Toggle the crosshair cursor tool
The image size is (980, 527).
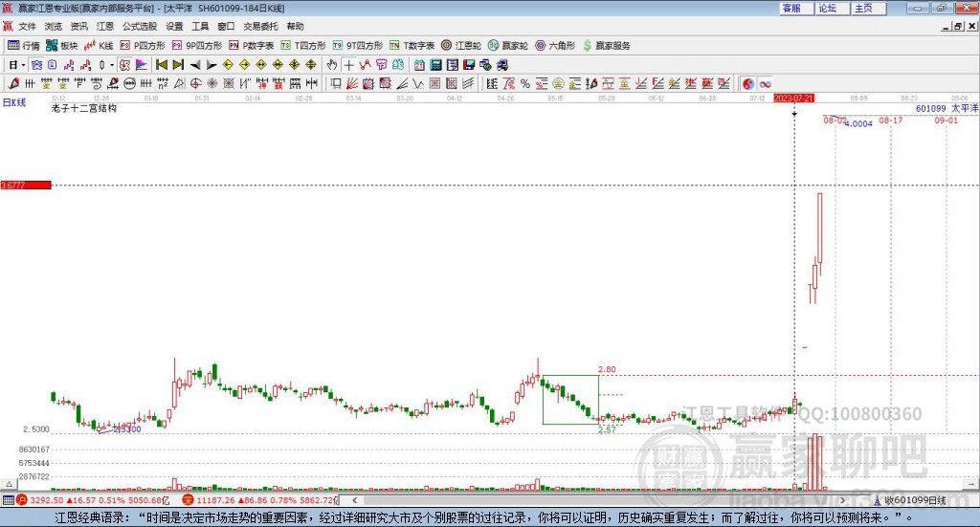pyautogui.click(x=348, y=64)
